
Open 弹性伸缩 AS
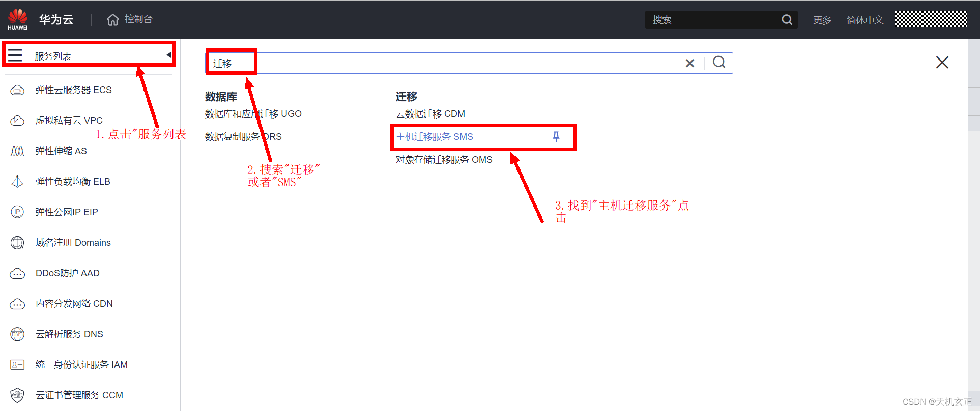coord(61,151)
